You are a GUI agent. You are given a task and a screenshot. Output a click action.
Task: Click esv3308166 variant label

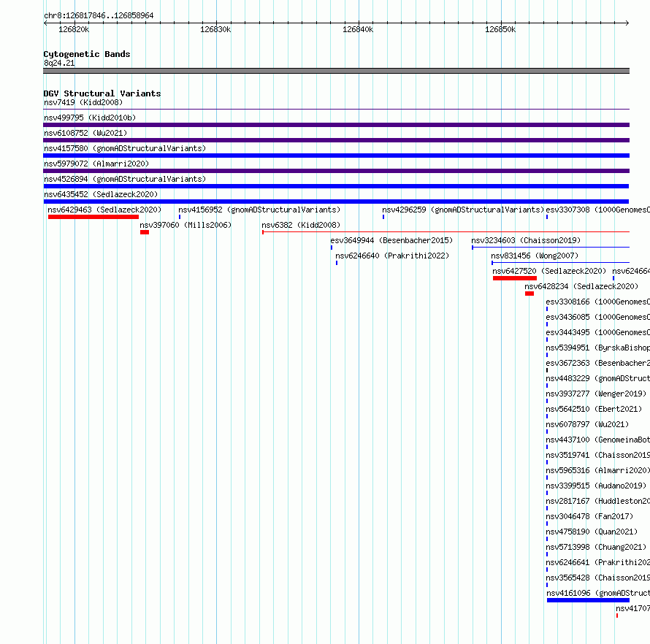(597, 302)
